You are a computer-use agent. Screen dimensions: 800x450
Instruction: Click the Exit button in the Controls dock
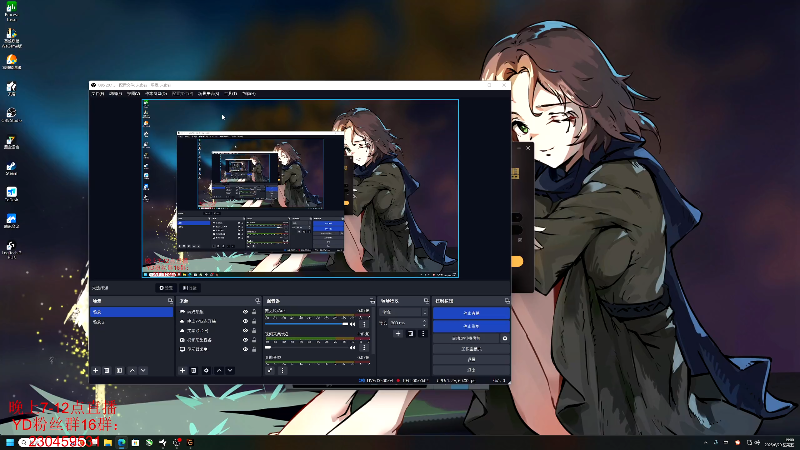[x=471, y=370]
